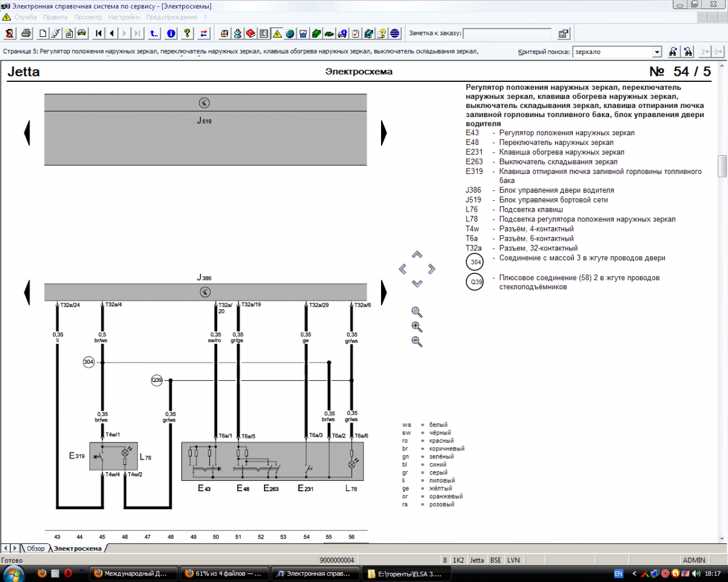Image resolution: width=728 pixels, height=582 pixels.
Task: Click the green car toolbar icon
Action: pos(329,33)
